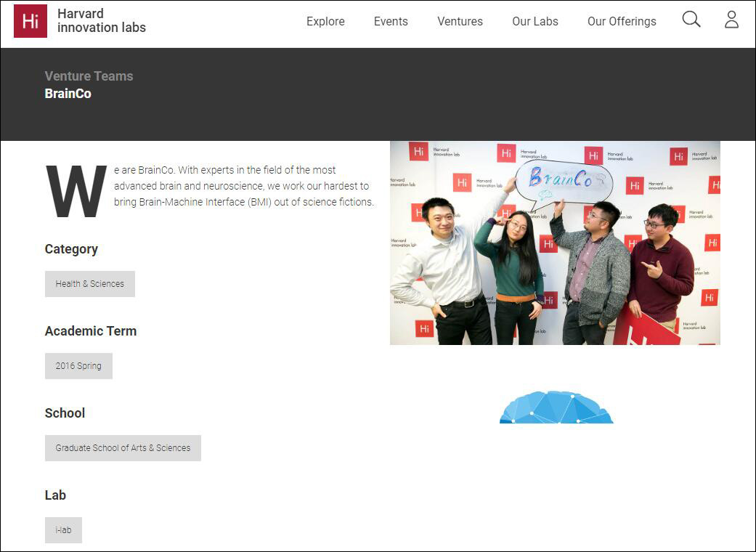Open the Explore menu
The image size is (756, 552).
(325, 21)
